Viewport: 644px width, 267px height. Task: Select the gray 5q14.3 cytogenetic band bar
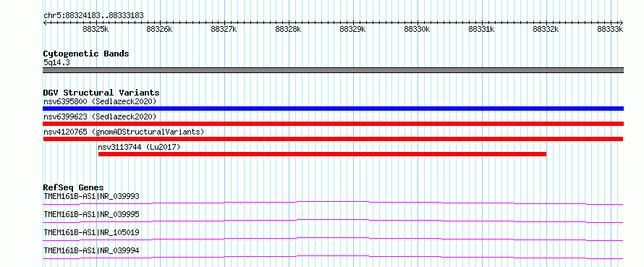click(x=333, y=70)
